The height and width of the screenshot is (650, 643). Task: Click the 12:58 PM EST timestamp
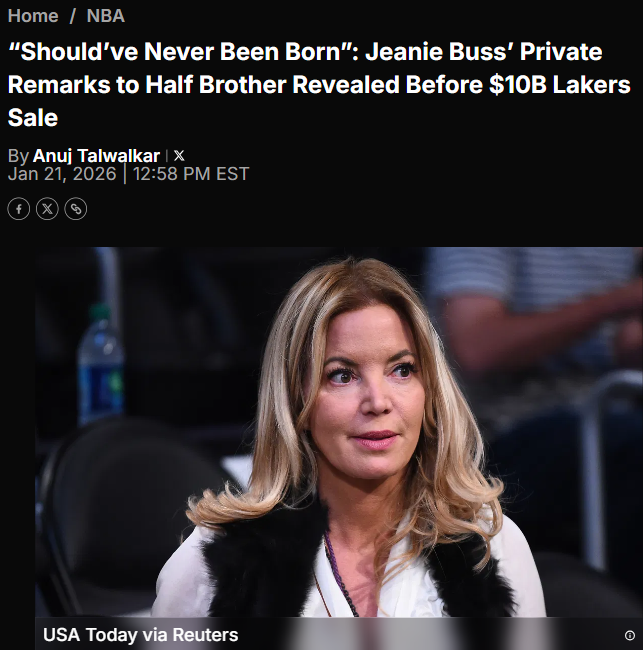pyautogui.click(x=191, y=173)
